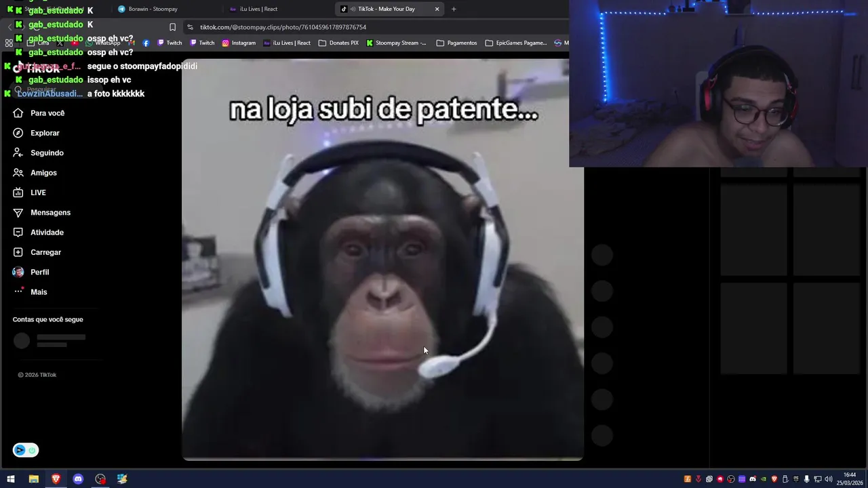Open the Instagram bookmark
The width and height of the screenshot is (868, 488).
[x=239, y=43]
